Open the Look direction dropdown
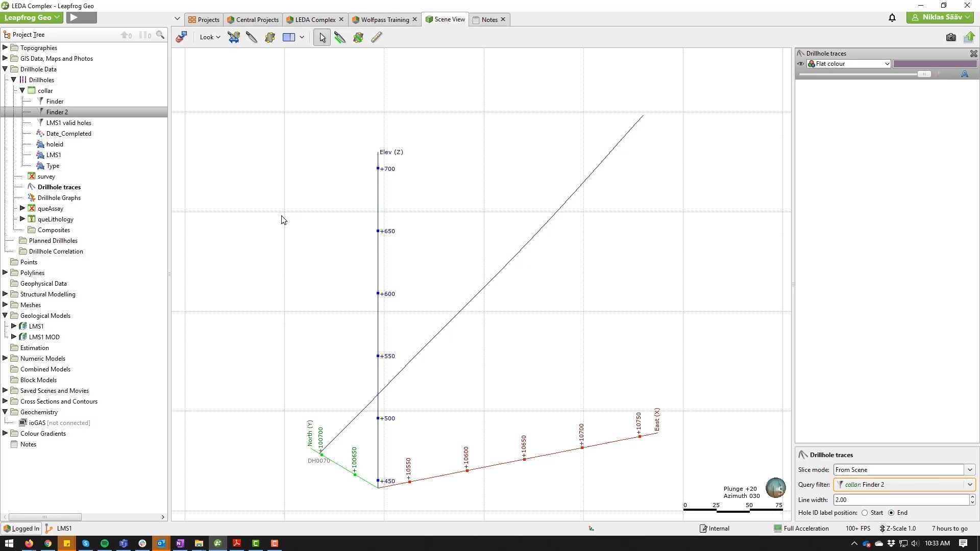This screenshot has height=551, width=980. click(x=210, y=37)
